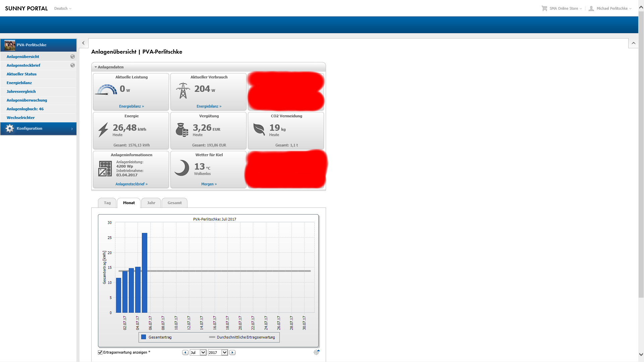Screen dimensions: 644x362
Task: Click the SUNNY PORTAL logo
Action: (x=26, y=8)
